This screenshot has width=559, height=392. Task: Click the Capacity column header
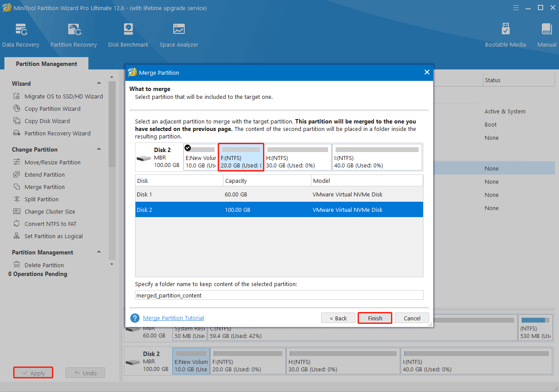(x=267, y=181)
